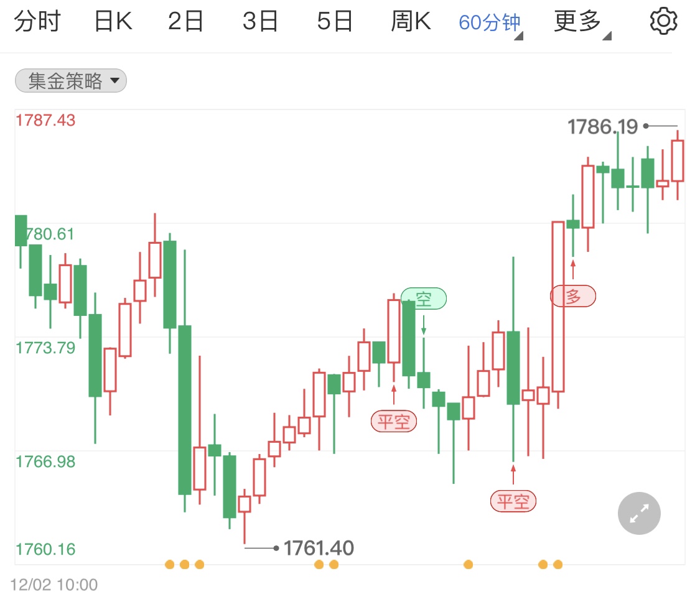Select the 2日 chart view
Viewport: 700px width, 602px height.
click(x=185, y=19)
